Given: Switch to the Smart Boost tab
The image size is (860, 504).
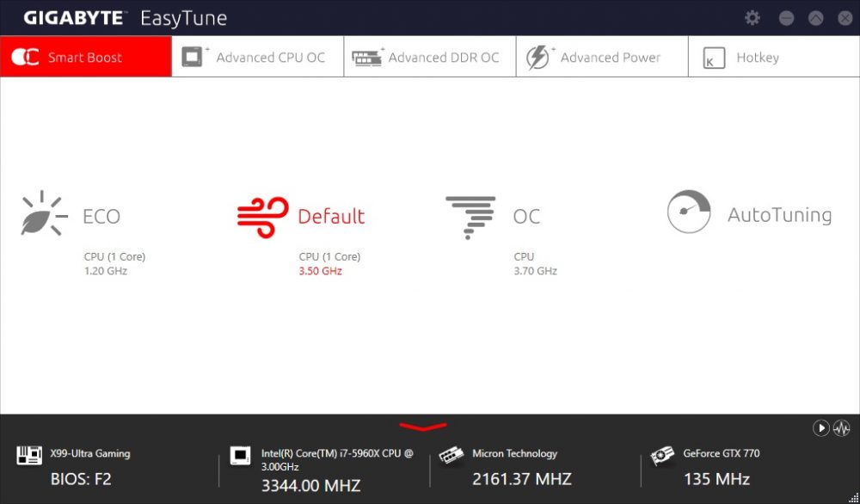Looking at the screenshot, I should (85, 57).
